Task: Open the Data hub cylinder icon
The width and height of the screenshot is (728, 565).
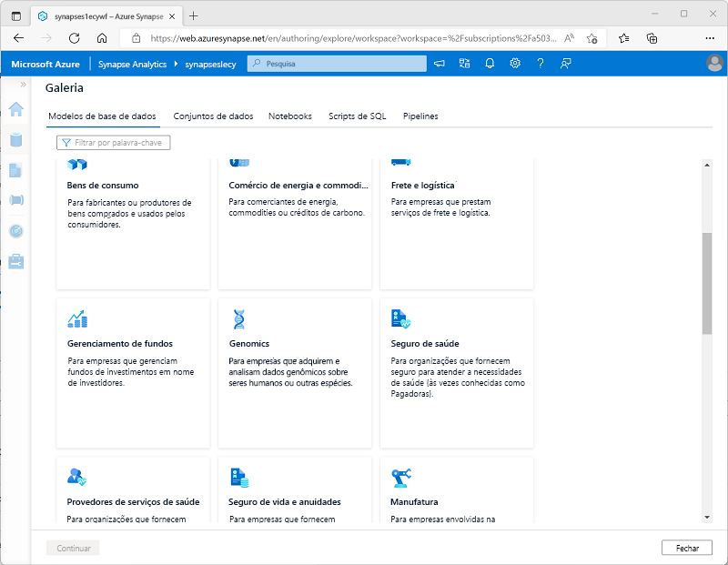Action: (x=16, y=140)
